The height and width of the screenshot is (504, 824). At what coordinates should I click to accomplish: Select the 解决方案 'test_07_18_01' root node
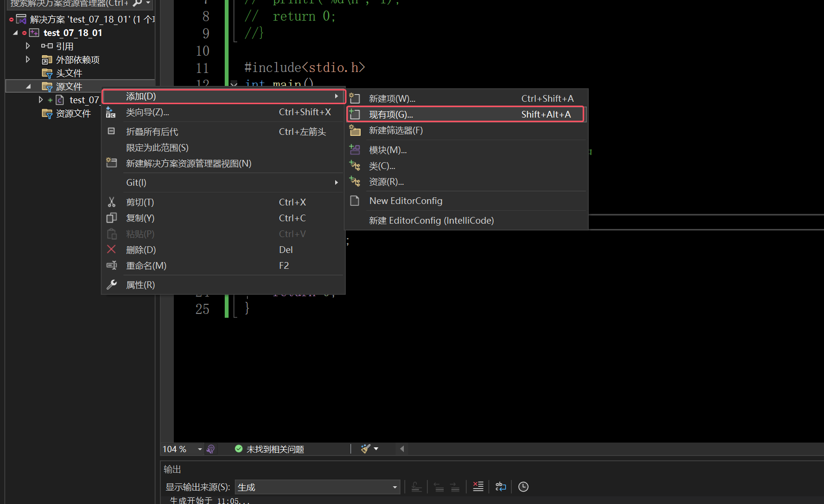[82, 19]
